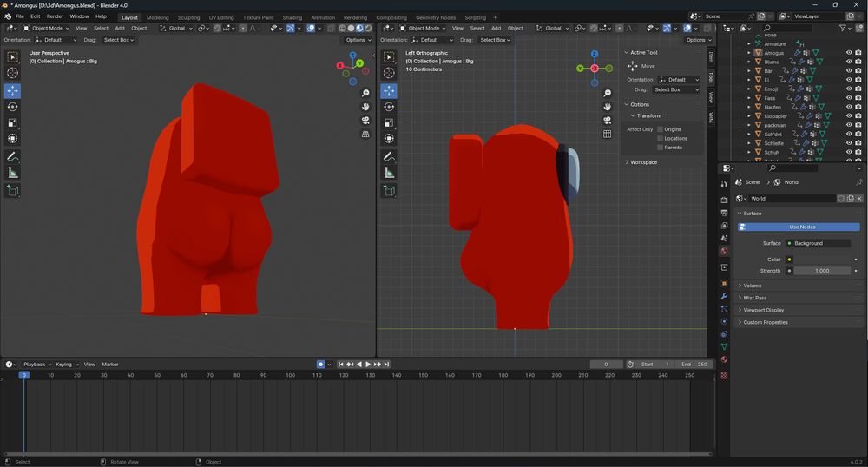Activate the Rotate tool in left viewport

click(x=13, y=106)
